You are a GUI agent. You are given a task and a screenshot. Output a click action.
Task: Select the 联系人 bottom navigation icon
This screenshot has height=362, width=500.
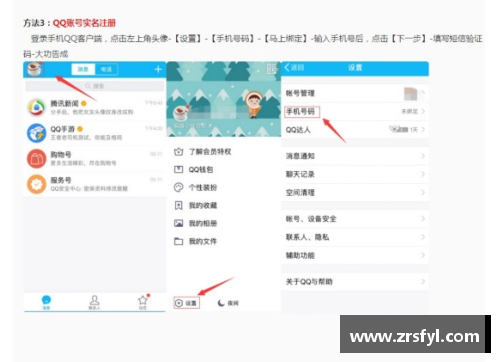coord(94,302)
